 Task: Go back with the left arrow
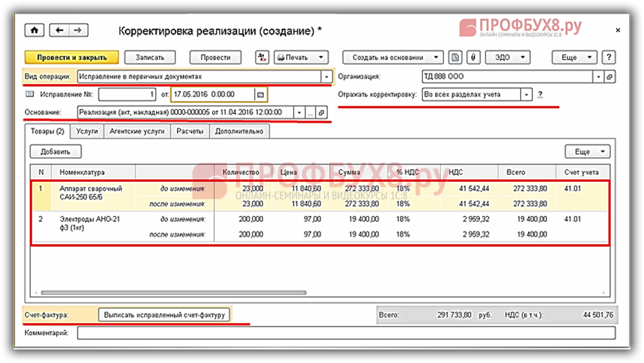point(60,31)
